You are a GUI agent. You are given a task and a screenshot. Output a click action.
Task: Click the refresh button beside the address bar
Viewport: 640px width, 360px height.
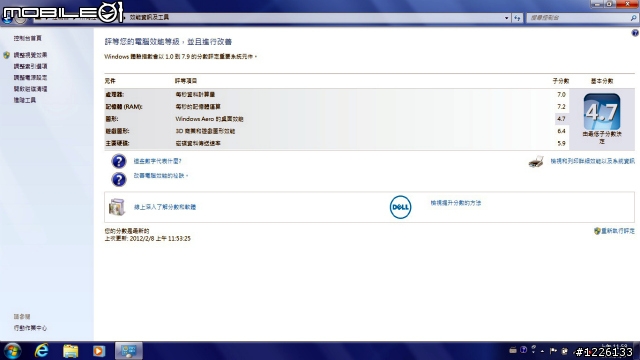518,18
